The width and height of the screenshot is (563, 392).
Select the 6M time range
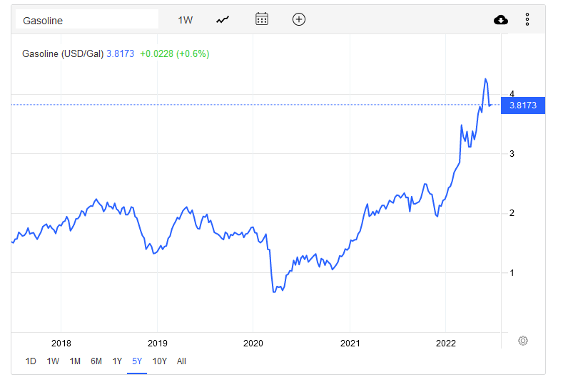(96, 361)
